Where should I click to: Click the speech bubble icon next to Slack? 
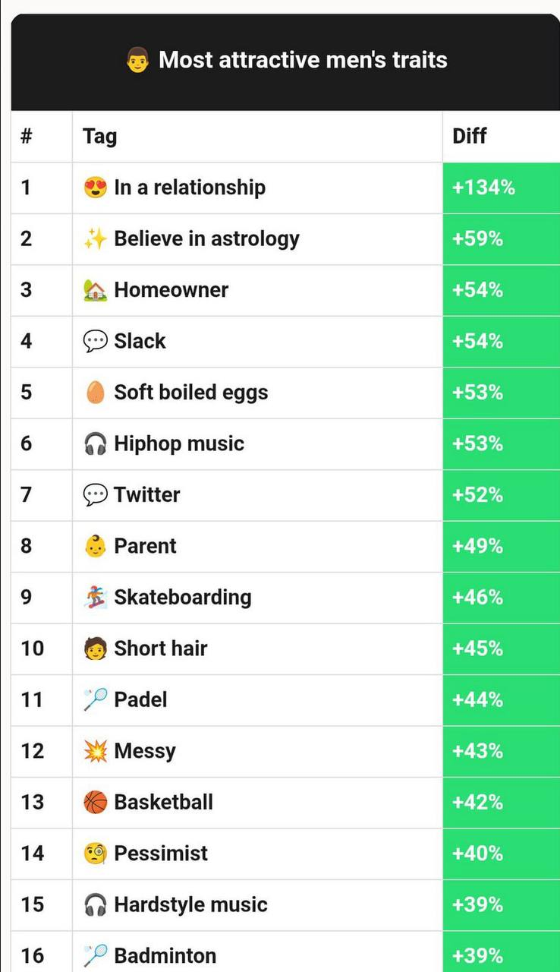coord(96,342)
